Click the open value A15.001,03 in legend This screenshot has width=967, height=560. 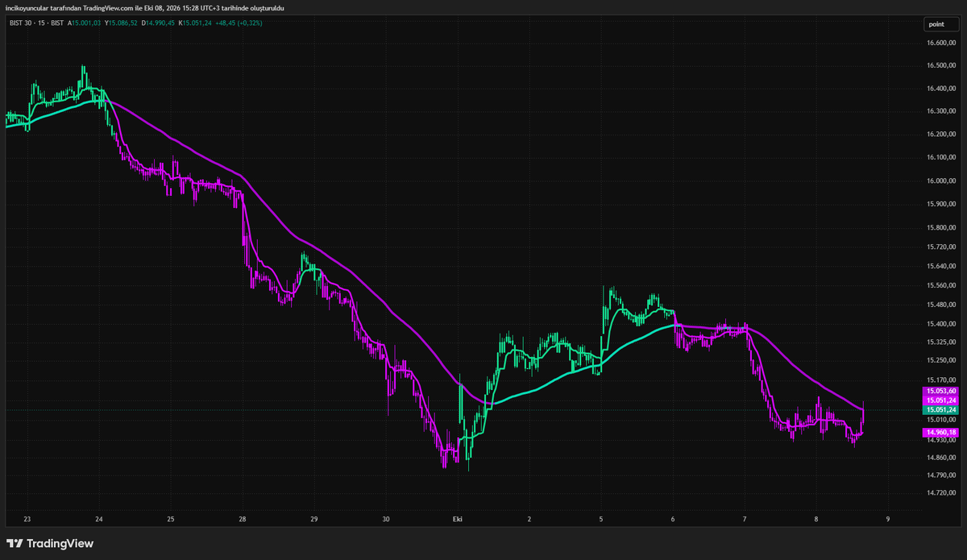pos(85,23)
